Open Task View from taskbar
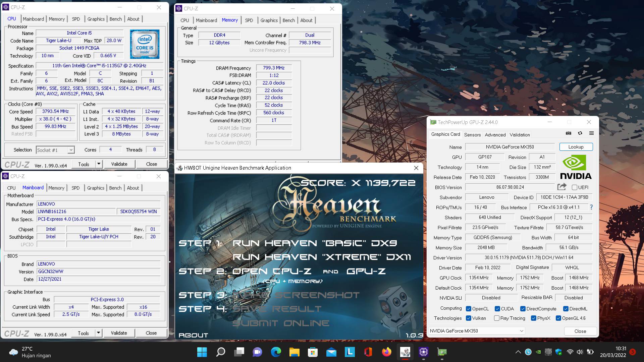Viewport: 644px width, 362px height. click(239, 352)
